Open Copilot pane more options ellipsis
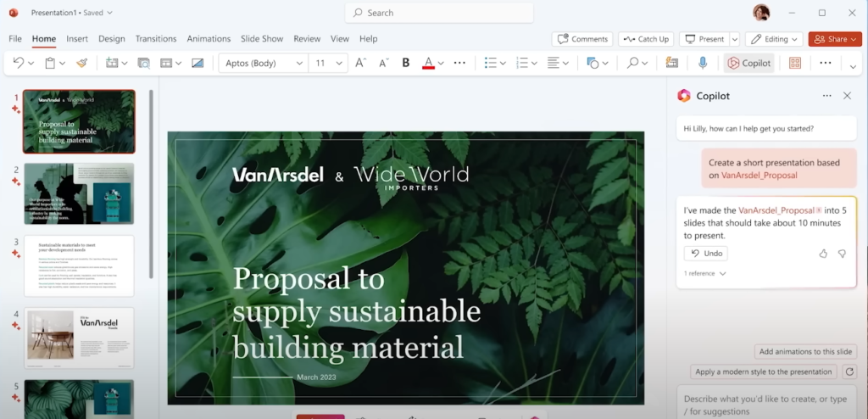This screenshot has height=419, width=868. [827, 96]
